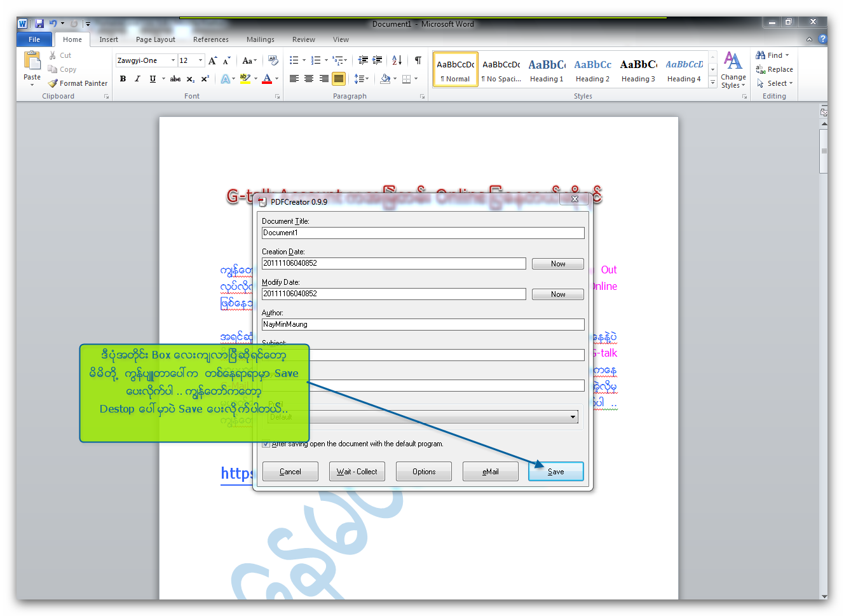The image size is (844, 616).
Task: Switch to the Page Layout tab
Action: 156,39
